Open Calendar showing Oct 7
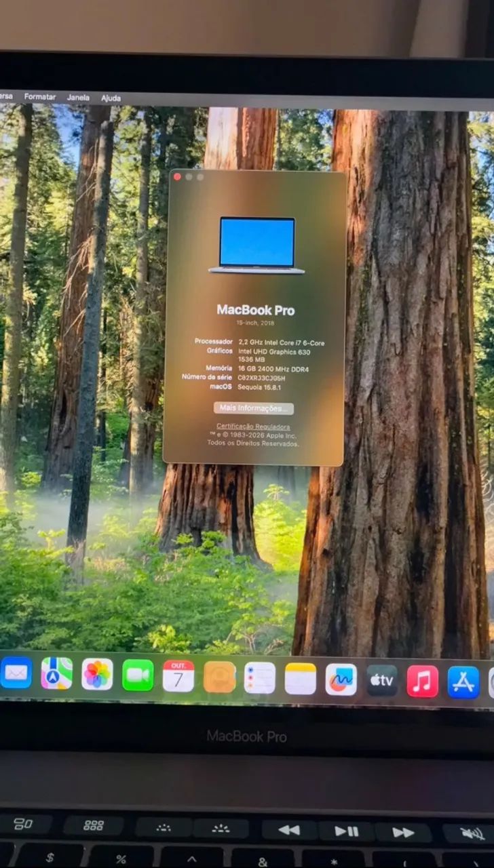The image size is (494, 868). click(x=178, y=676)
